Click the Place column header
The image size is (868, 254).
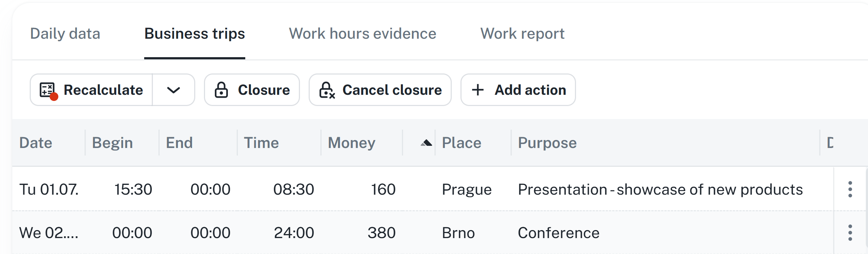(x=462, y=143)
